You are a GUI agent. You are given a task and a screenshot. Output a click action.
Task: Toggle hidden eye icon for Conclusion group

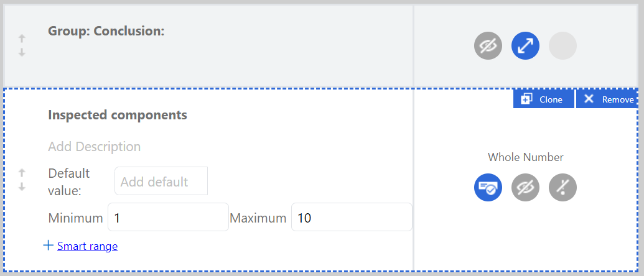(x=488, y=46)
